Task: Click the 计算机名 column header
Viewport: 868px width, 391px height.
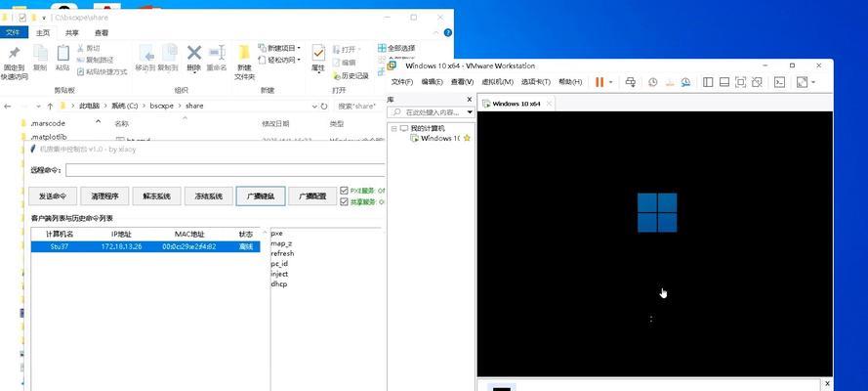Action: point(60,235)
